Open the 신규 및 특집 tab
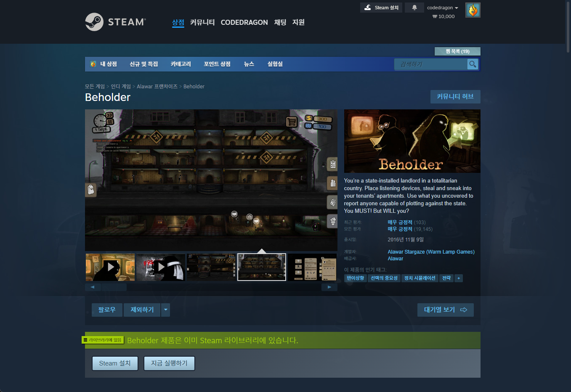 pos(144,64)
